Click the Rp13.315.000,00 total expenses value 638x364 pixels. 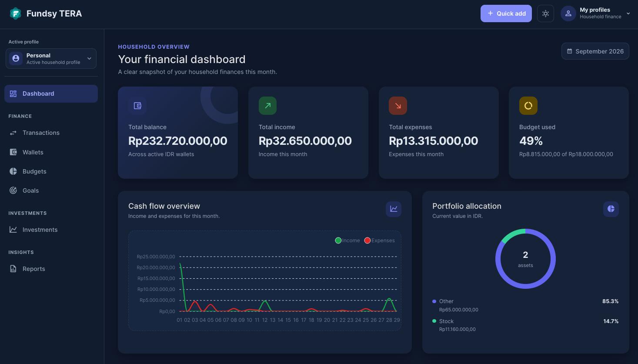coord(433,141)
